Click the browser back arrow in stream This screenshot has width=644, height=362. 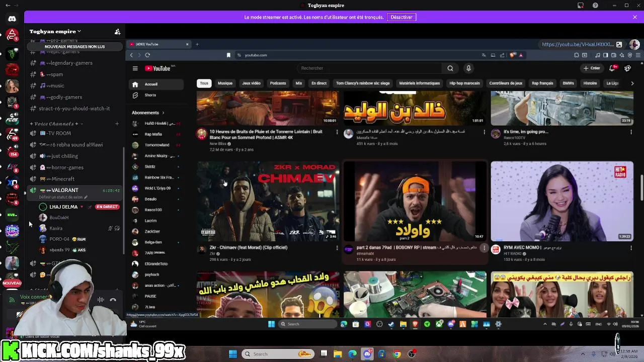pyautogui.click(x=132, y=55)
